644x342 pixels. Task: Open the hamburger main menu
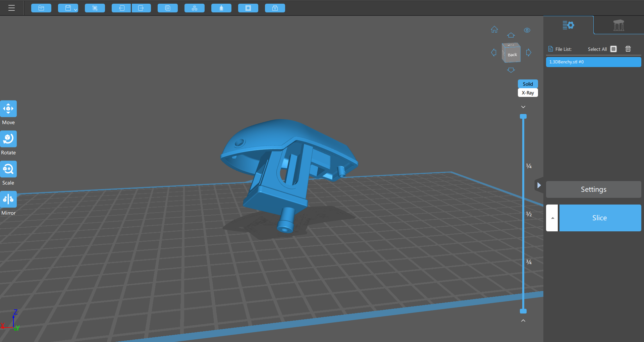coord(11,8)
